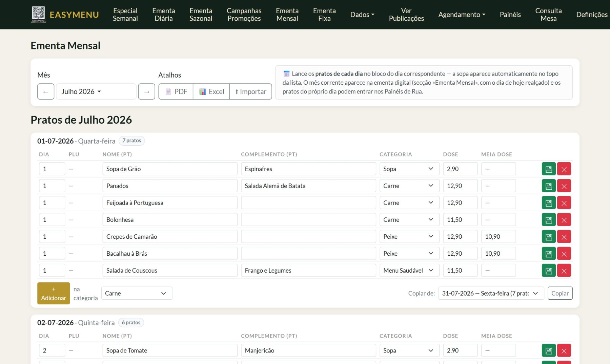Delete the Bolonhesa row
This screenshot has height=364, width=610.
(x=564, y=220)
